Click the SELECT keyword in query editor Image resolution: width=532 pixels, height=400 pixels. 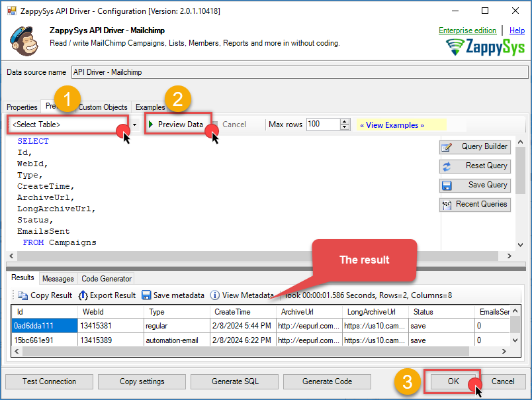point(33,141)
